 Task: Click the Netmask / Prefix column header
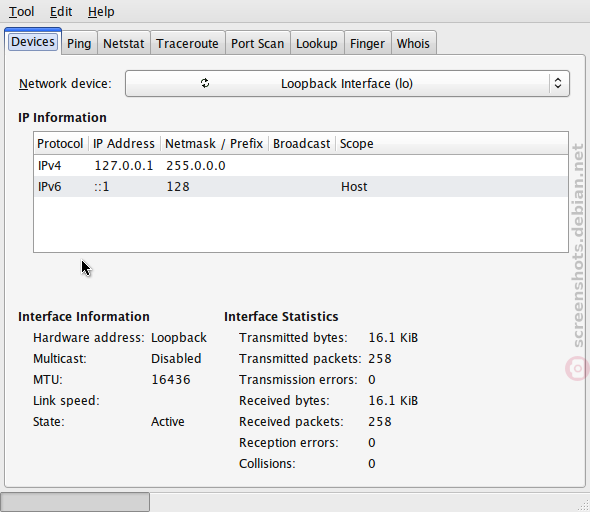[214, 143]
